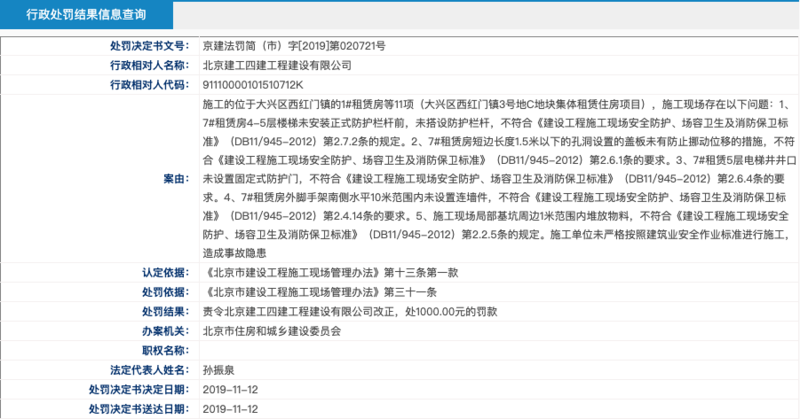Click the 处罚决定书文号 label
The height and width of the screenshot is (419, 800).
coord(149,46)
